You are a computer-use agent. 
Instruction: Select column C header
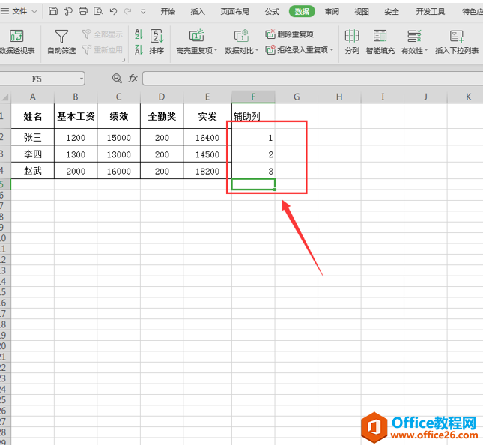pyautogui.click(x=118, y=97)
